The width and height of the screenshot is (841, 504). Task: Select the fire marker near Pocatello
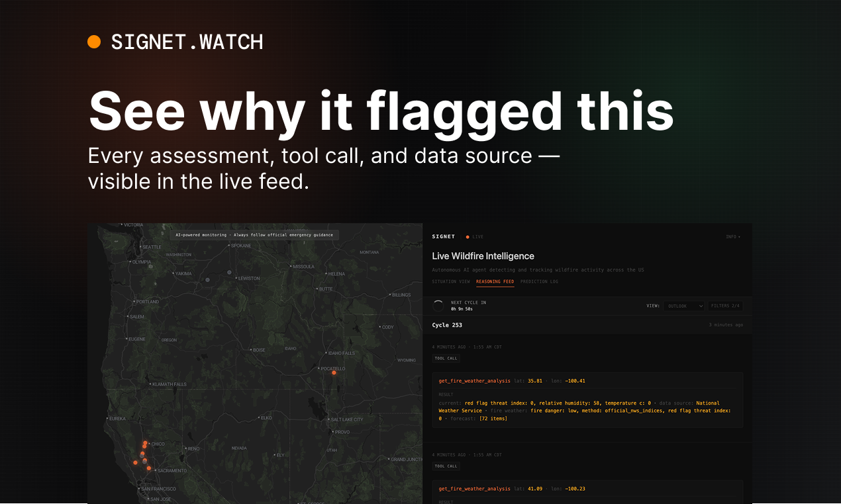334,373
